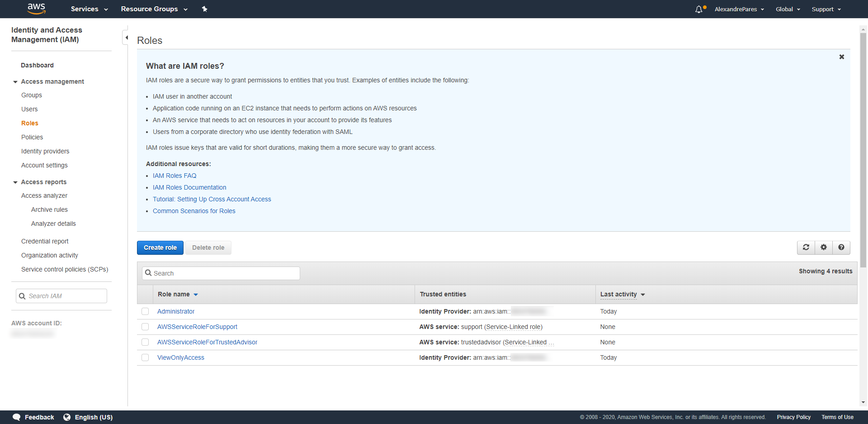The height and width of the screenshot is (424, 868).
Task: Click the Create role button
Action: pyautogui.click(x=160, y=248)
